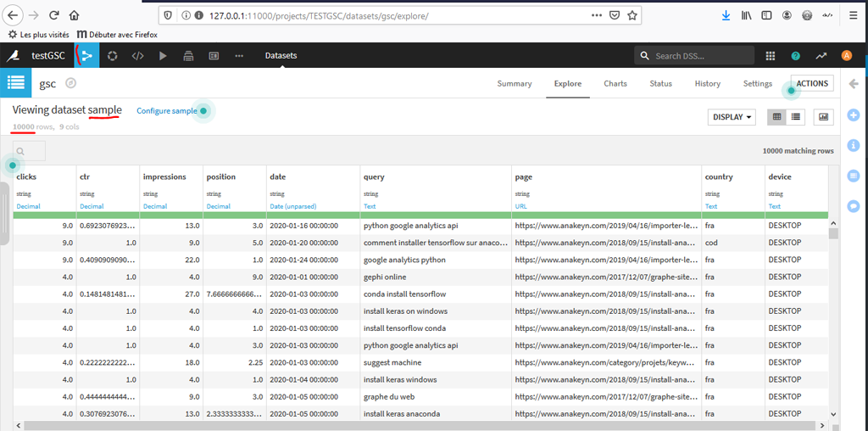This screenshot has height=431, width=868.
Task: Open the DISPLAY dropdown
Action: pos(732,117)
